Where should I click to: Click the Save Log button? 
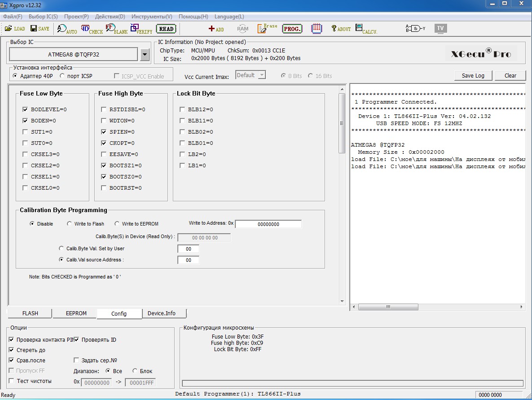(473, 75)
